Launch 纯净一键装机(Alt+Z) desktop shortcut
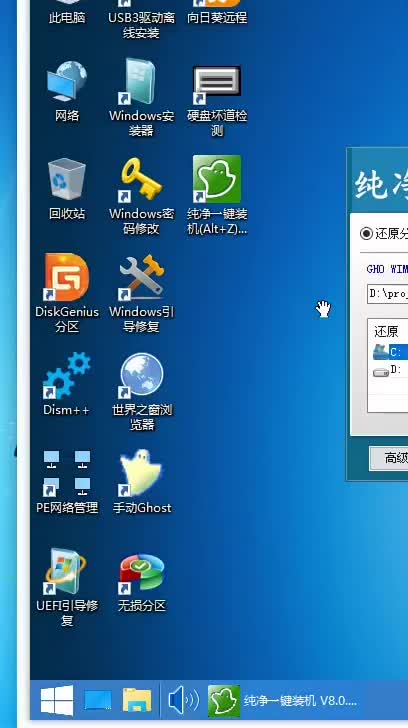 tap(217, 195)
